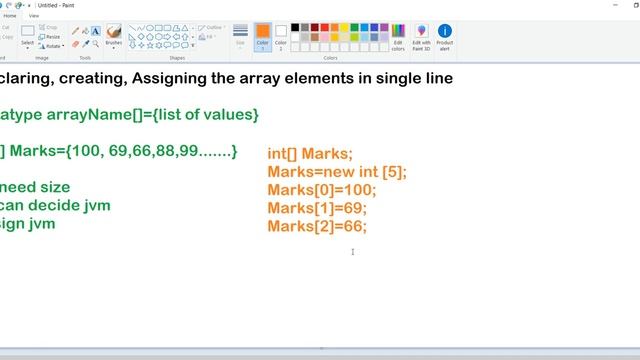Select the Eraser tool
Image resolution: width=640 pixels, height=360 pixels.
76,44
